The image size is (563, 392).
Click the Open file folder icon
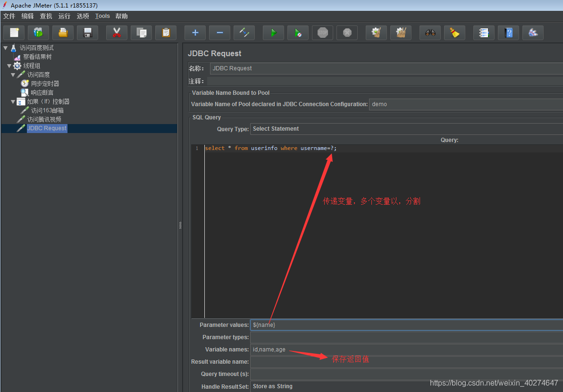[x=63, y=33]
